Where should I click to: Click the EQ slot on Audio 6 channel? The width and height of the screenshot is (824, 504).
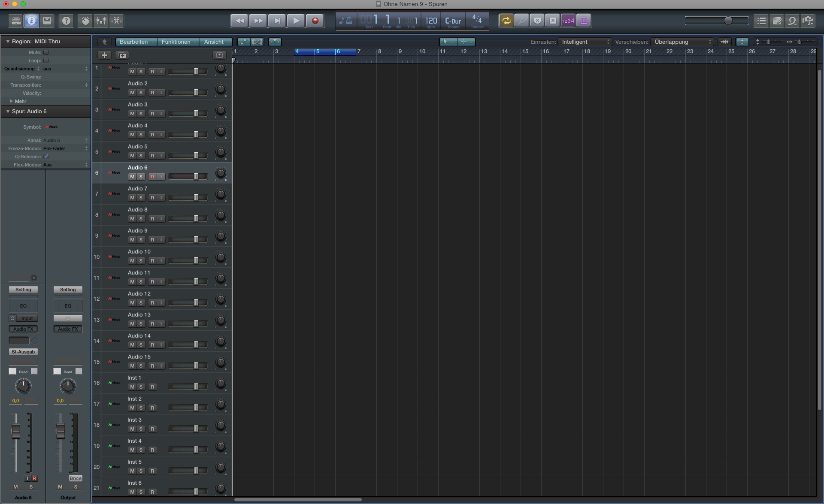point(23,306)
